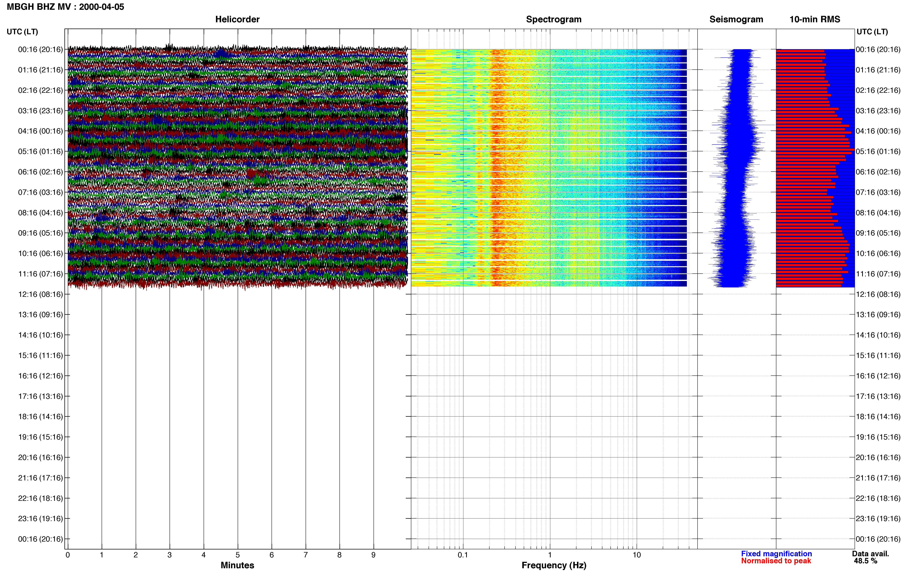Click RMS axis label 05:16 (01:16)

pos(878,151)
